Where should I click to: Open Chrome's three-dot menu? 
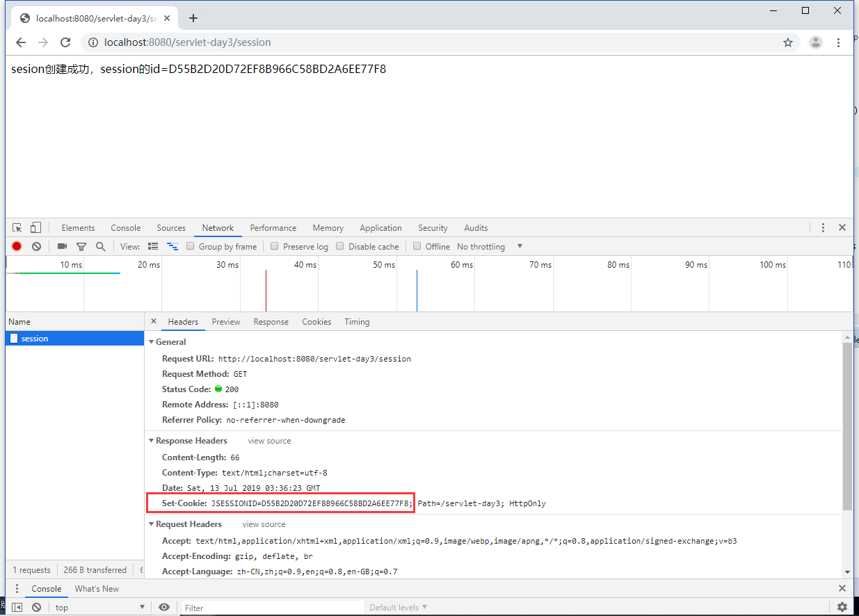pos(839,42)
